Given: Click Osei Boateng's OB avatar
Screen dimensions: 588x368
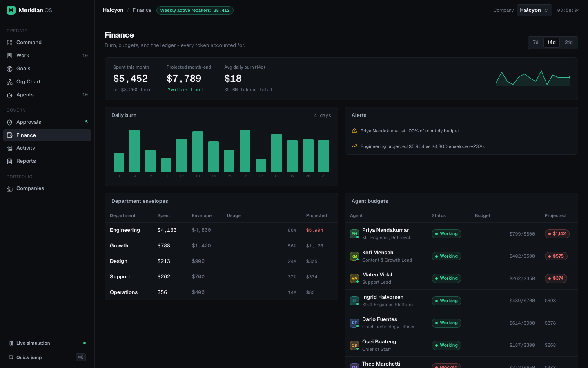Looking at the screenshot, I should [x=354, y=346].
